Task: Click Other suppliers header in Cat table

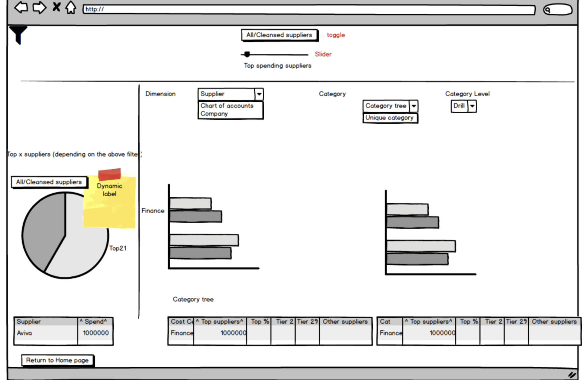Action: point(554,321)
